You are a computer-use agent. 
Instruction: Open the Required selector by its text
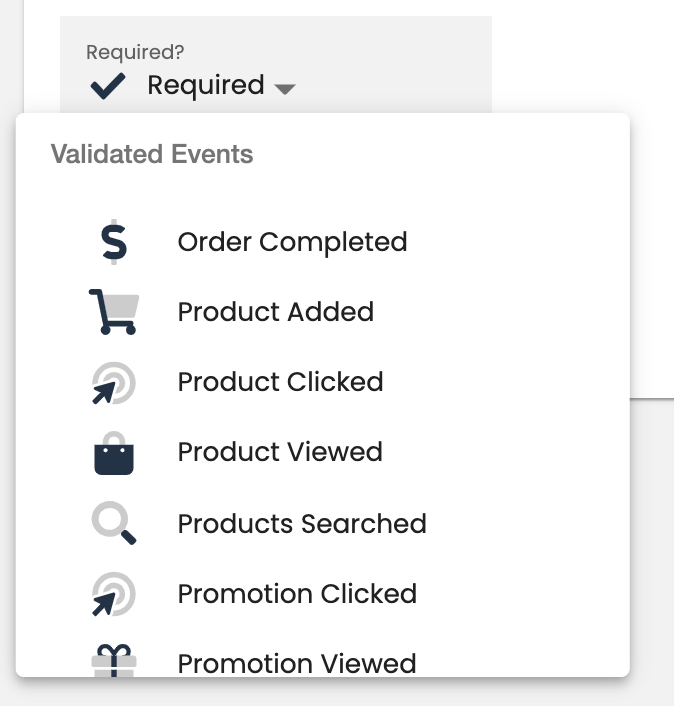tap(205, 86)
